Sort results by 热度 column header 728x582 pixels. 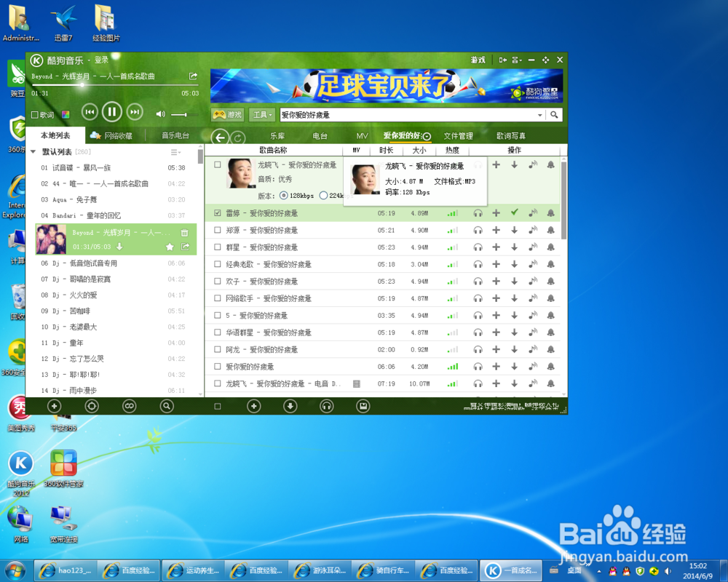point(452,150)
